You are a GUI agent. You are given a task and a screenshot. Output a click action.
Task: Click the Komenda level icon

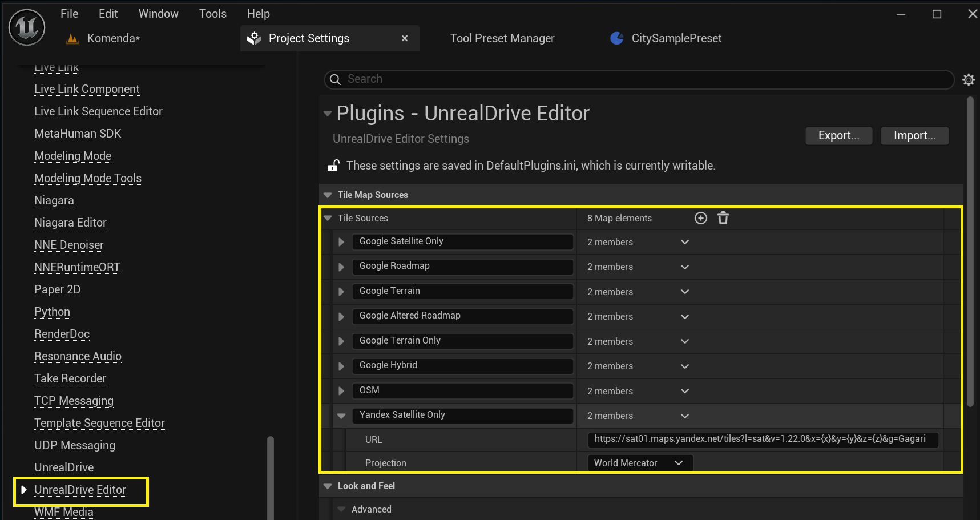pyautogui.click(x=72, y=38)
